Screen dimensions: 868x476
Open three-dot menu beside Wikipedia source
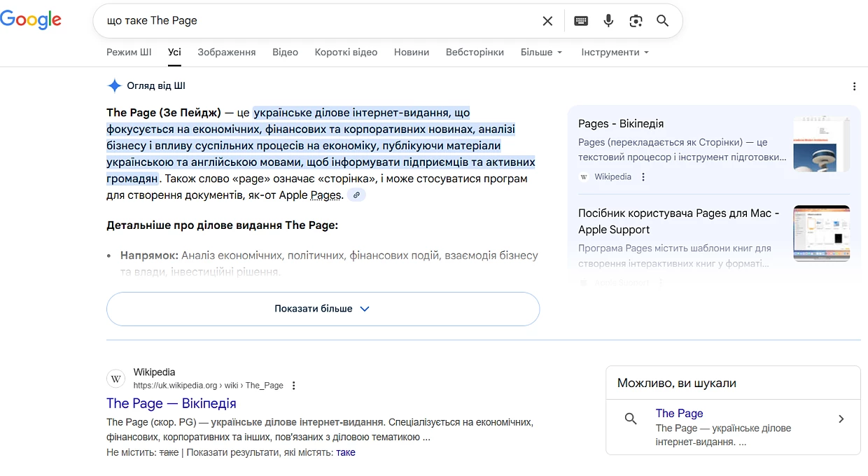click(643, 177)
